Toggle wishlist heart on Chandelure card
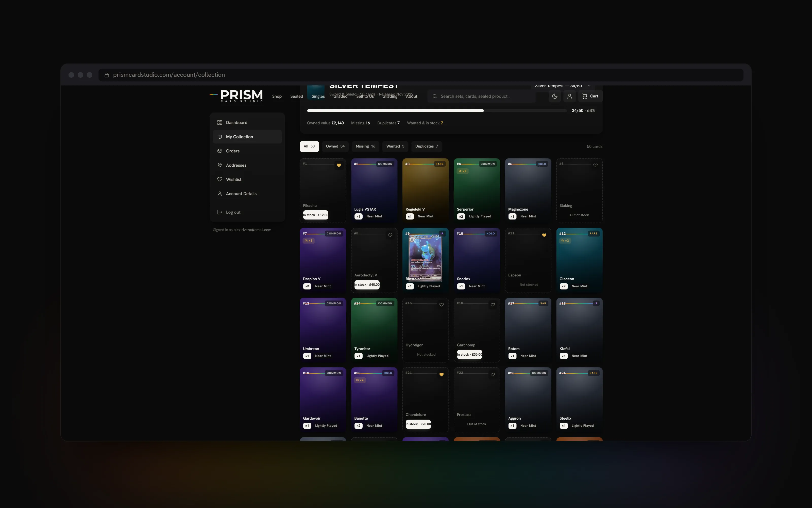 click(x=442, y=374)
